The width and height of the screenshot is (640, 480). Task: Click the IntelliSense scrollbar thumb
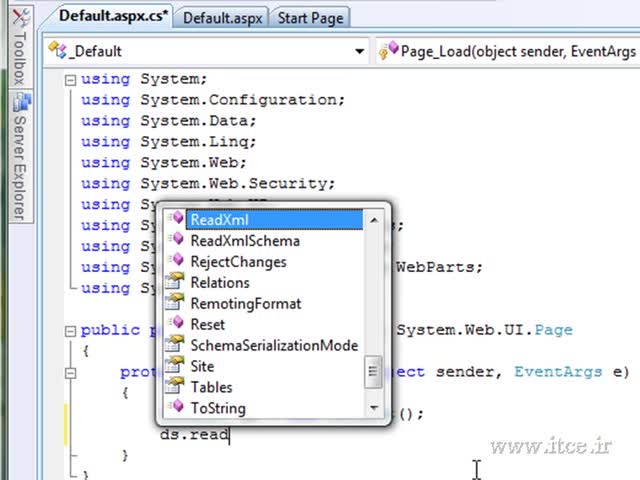(373, 371)
